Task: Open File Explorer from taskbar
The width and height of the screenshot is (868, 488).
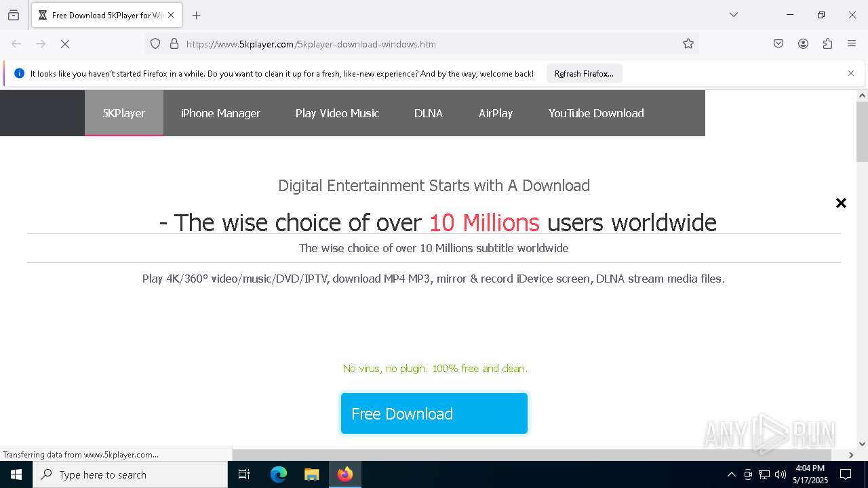Action: (x=311, y=474)
